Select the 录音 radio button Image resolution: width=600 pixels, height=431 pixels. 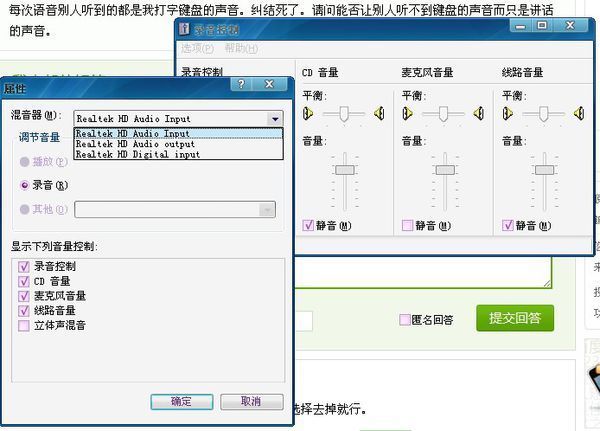24,185
